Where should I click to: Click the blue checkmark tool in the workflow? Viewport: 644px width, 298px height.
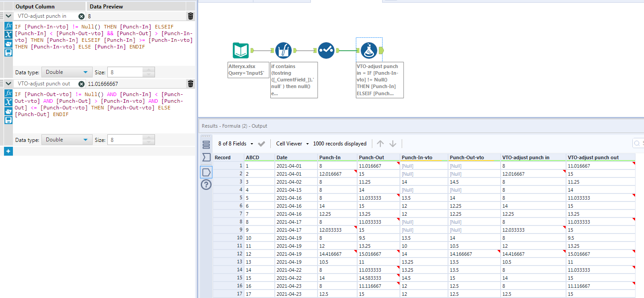[326, 50]
